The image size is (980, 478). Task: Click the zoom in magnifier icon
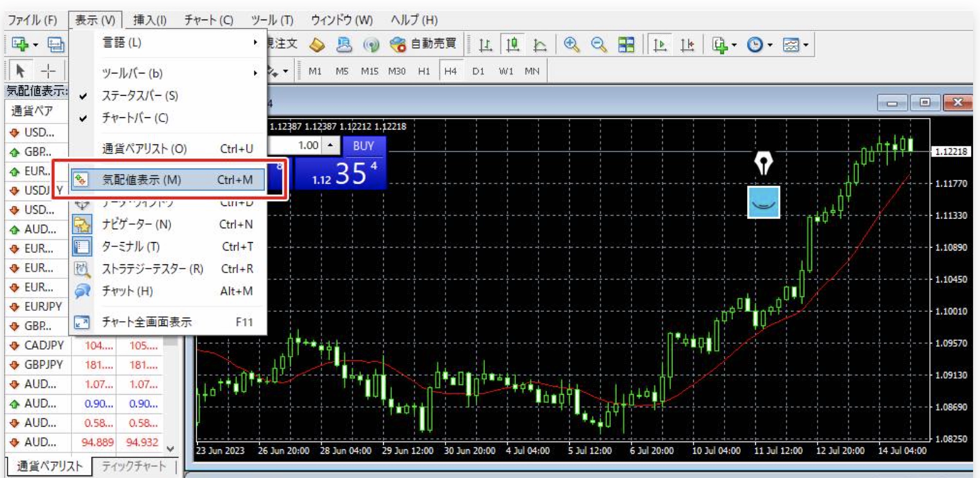(x=571, y=45)
